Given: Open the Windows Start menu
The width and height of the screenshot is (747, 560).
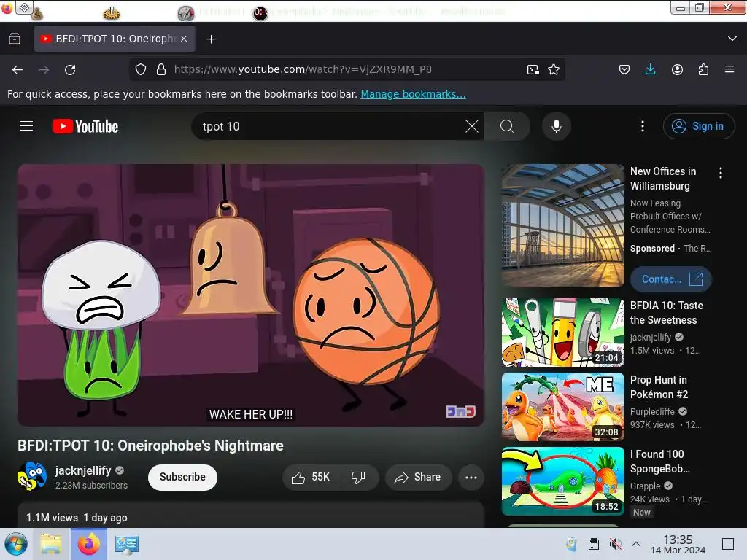Looking at the screenshot, I should 16,544.
